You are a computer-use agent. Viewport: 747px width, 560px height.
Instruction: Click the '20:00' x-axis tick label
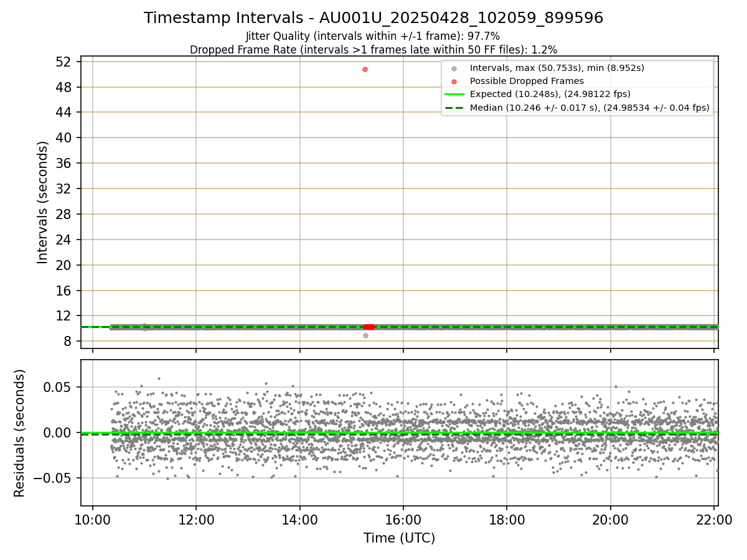610,520
